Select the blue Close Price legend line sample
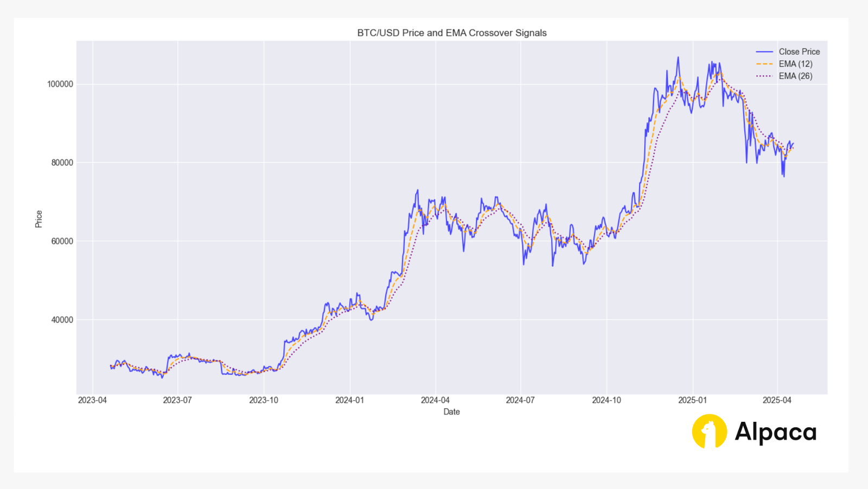868x489 pixels. tap(764, 52)
